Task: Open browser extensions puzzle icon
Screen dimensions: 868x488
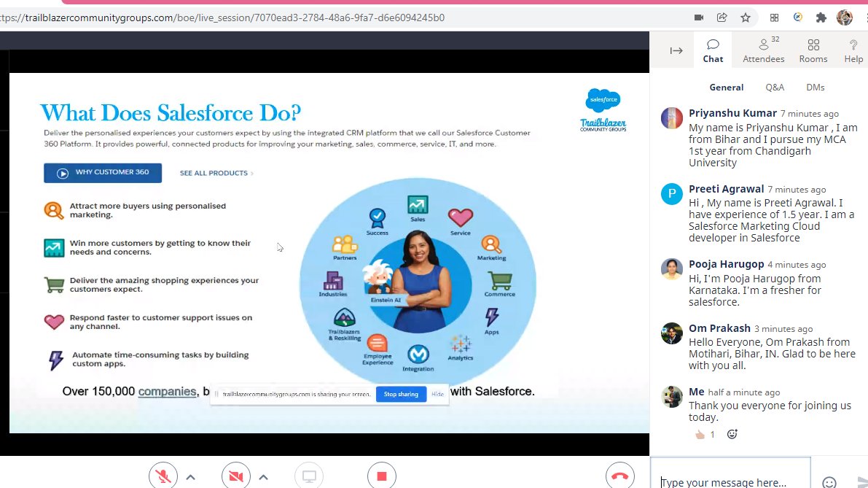Action: coord(821,18)
